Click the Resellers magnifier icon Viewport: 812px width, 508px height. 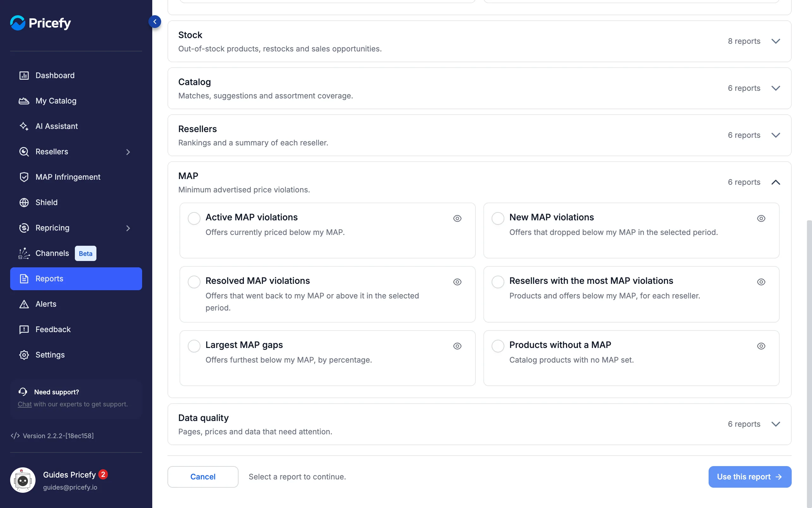coord(24,151)
